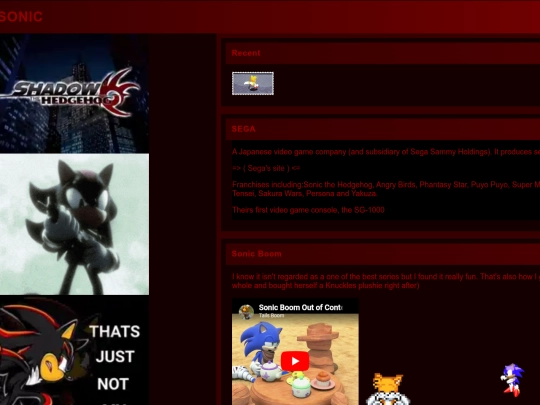Click the Tails Boom channel name
Image resolution: width=540 pixels, height=405 pixels.
[x=271, y=315]
